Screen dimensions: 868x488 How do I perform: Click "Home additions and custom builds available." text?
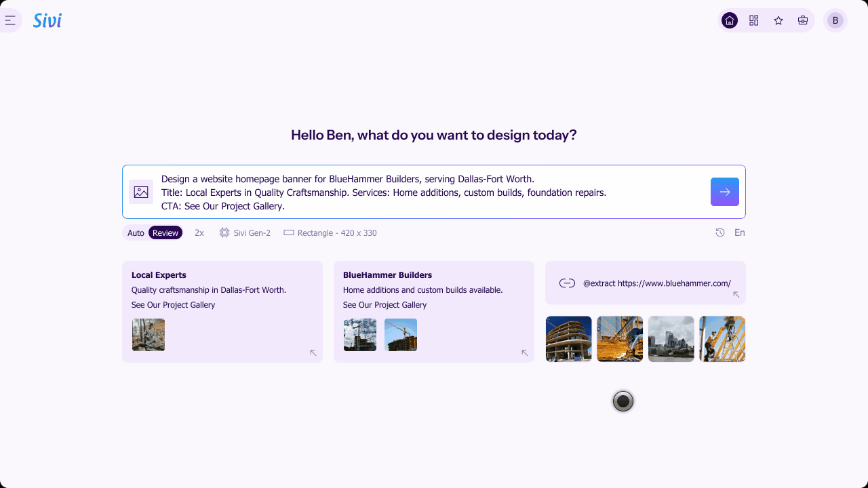coord(423,290)
